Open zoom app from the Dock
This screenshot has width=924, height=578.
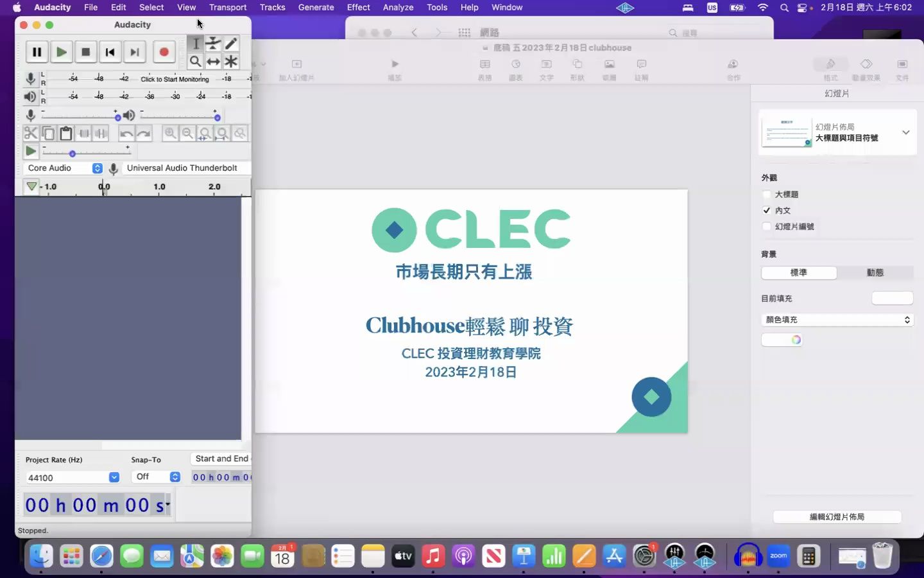pyautogui.click(x=778, y=556)
